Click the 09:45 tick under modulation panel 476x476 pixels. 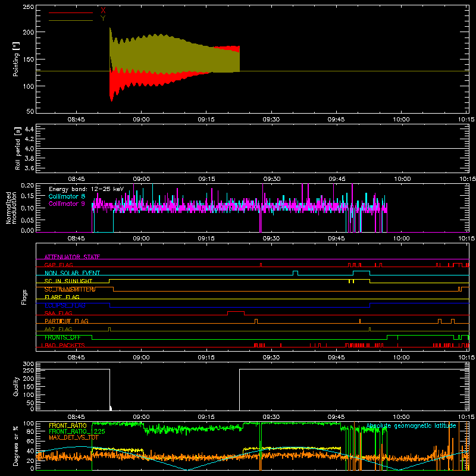click(336, 239)
